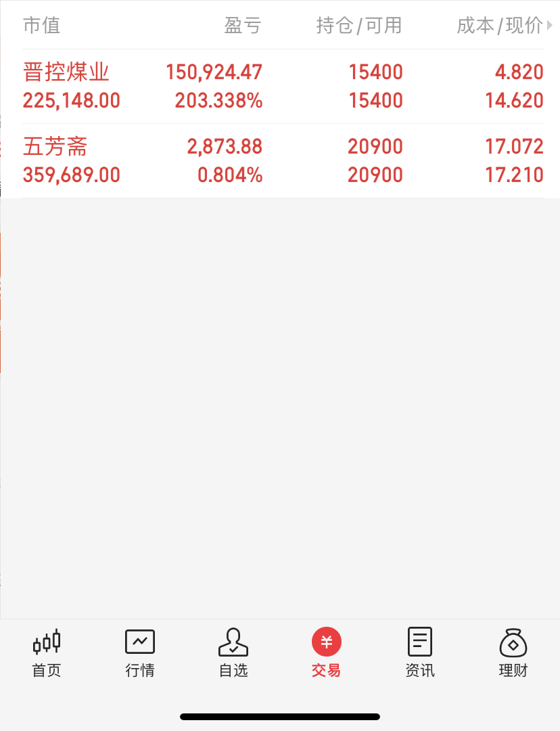Screen dimensions: 560x731
Task: Tap the 持仓/可用 column header
Action: [x=358, y=25]
